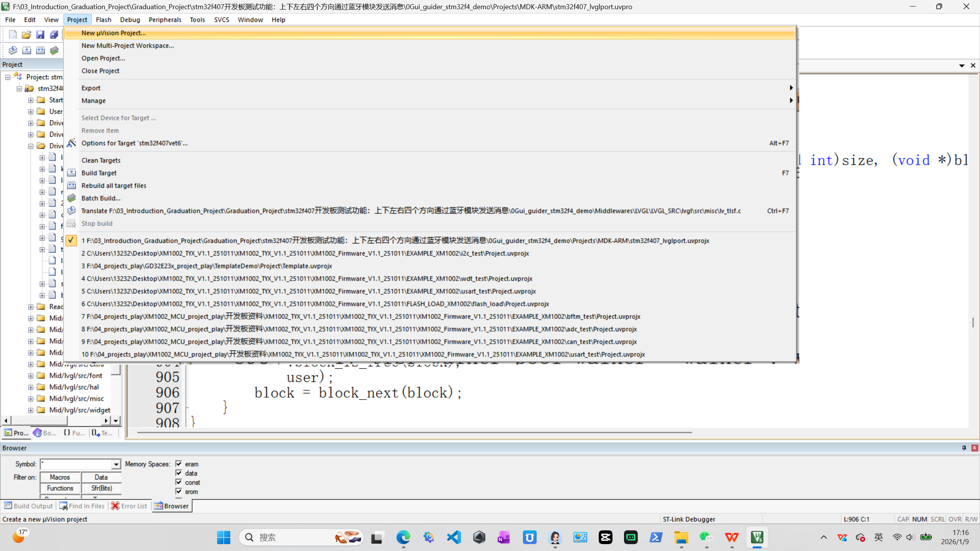Click the Data filter button
This screenshot has width=980, height=551.
coord(101,477)
